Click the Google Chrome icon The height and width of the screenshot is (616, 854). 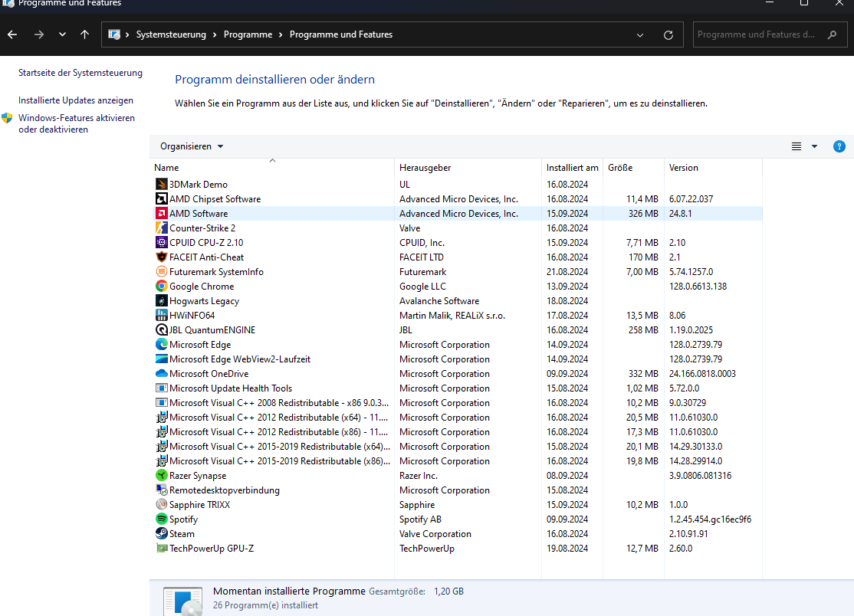[x=161, y=287]
